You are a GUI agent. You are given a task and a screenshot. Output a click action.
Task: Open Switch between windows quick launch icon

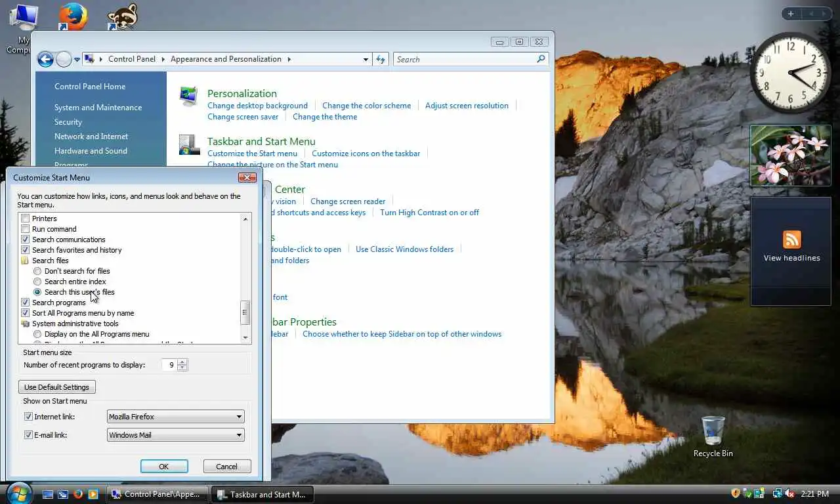pyautogui.click(x=63, y=494)
